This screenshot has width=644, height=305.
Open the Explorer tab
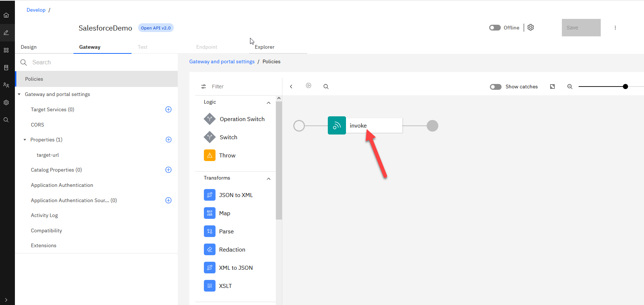point(264,47)
